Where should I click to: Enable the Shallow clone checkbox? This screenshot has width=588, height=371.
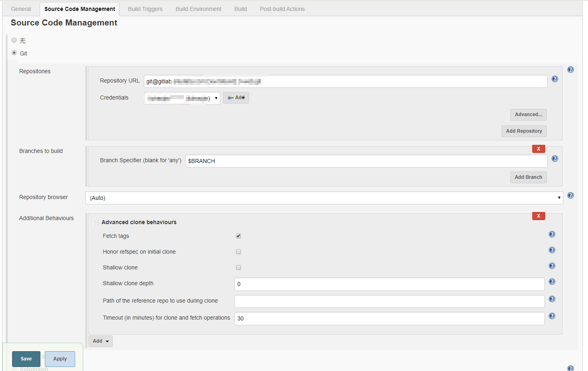pyautogui.click(x=238, y=267)
